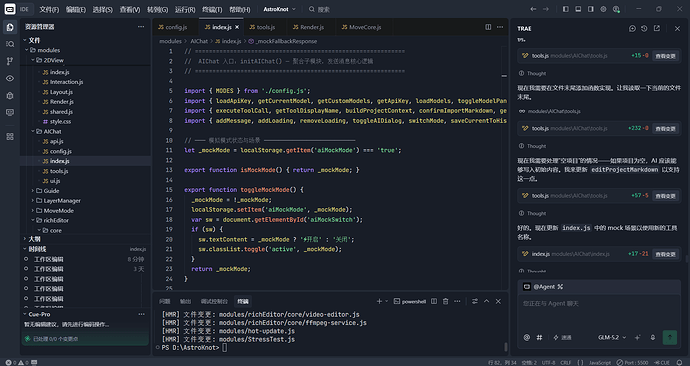Split the editor with the layout icon
Viewport: 690px width, 366px height.
488,27
